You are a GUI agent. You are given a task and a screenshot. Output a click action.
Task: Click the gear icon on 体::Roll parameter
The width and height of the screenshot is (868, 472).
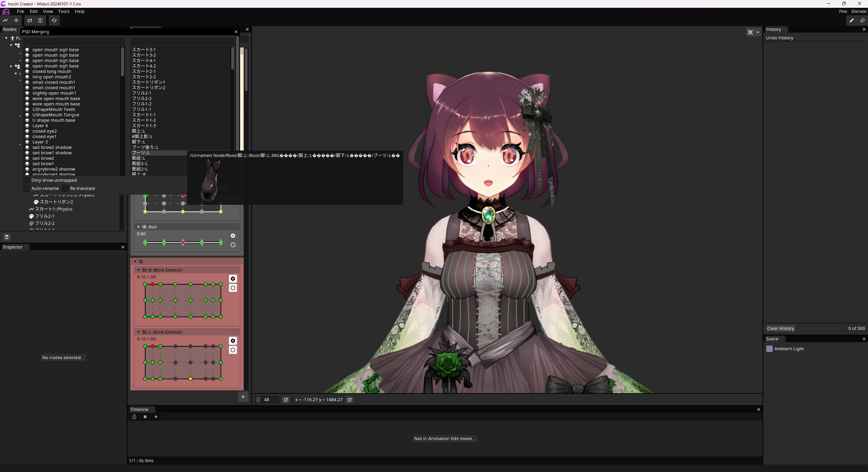point(233,236)
